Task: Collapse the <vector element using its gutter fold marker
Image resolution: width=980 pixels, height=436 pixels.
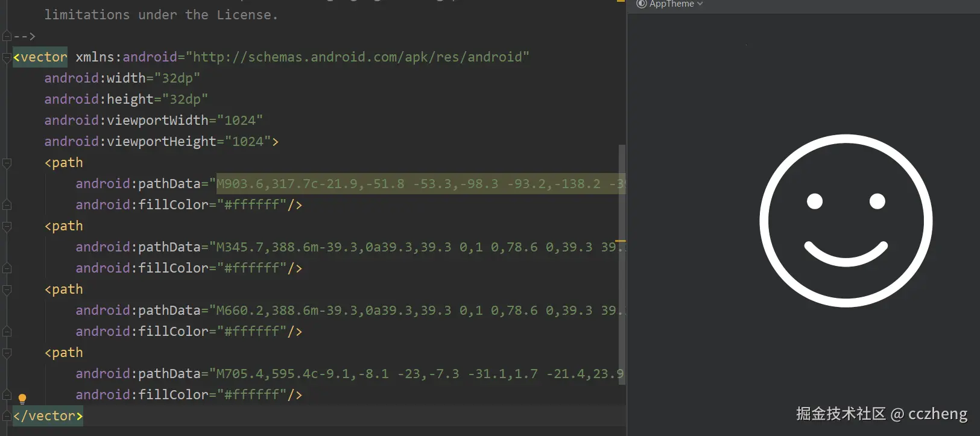Action: click(x=7, y=58)
